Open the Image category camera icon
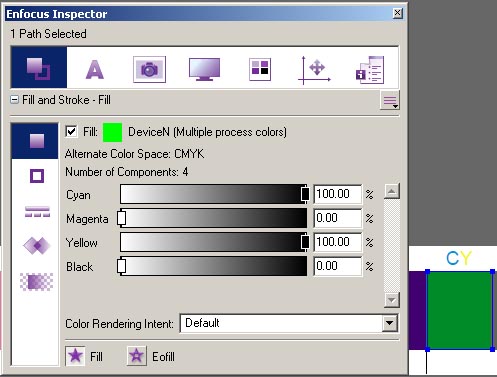 tap(149, 69)
